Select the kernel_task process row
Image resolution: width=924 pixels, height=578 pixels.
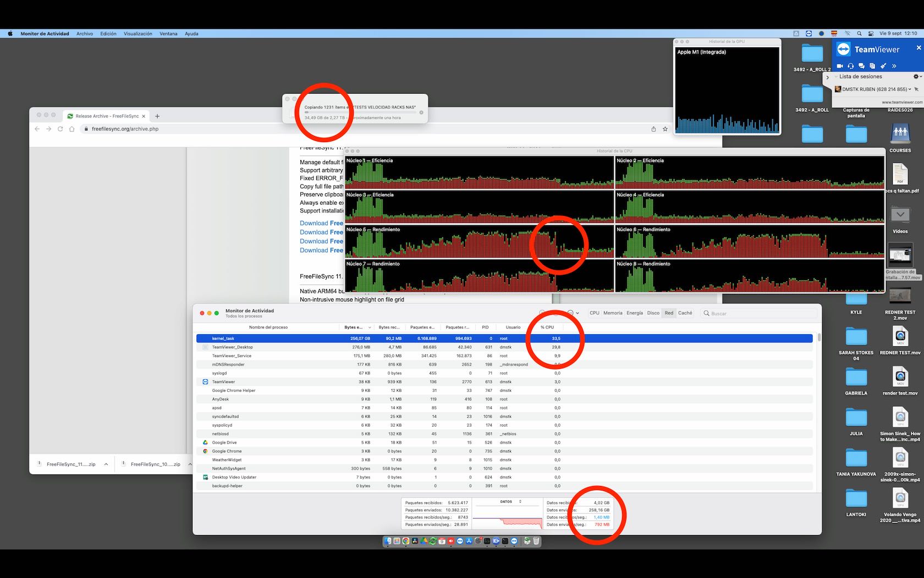pos(504,339)
